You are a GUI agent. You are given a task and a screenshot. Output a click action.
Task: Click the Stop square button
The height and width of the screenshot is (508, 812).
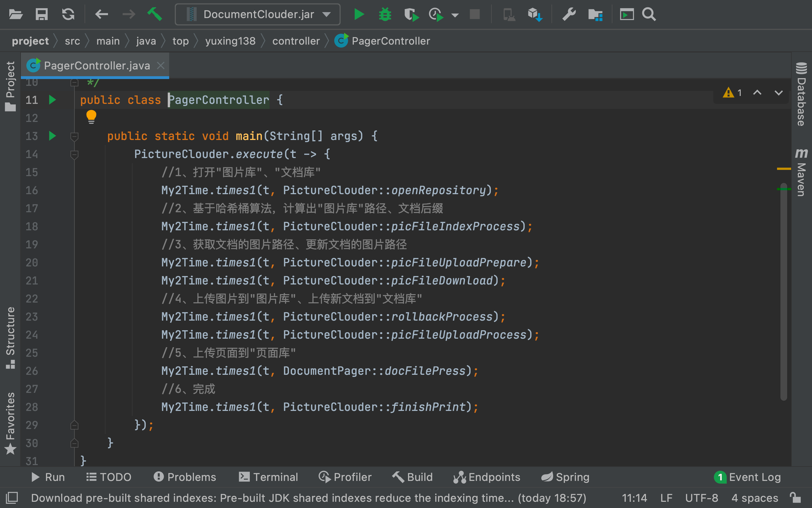tap(475, 14)
